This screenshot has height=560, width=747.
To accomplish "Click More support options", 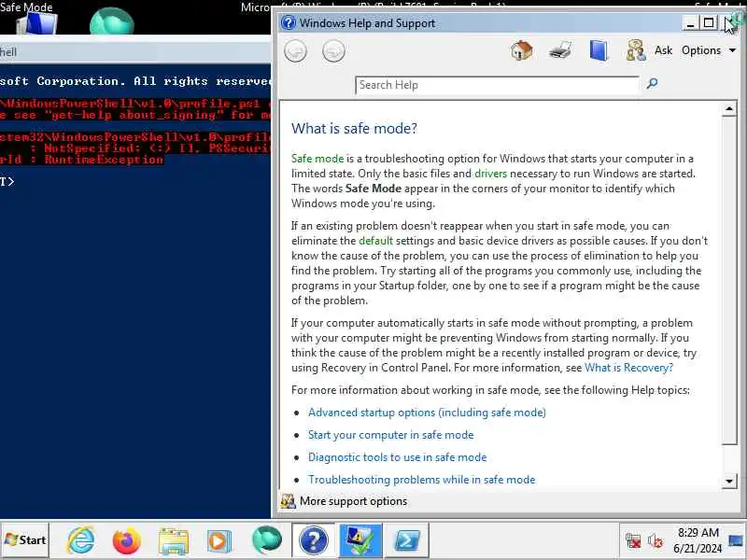I will [x=354, y=501].
